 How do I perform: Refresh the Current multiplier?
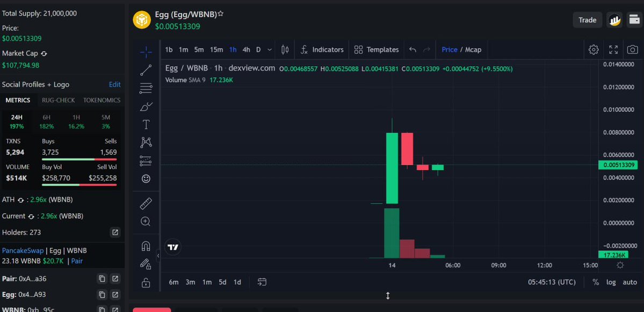[31, 216]
